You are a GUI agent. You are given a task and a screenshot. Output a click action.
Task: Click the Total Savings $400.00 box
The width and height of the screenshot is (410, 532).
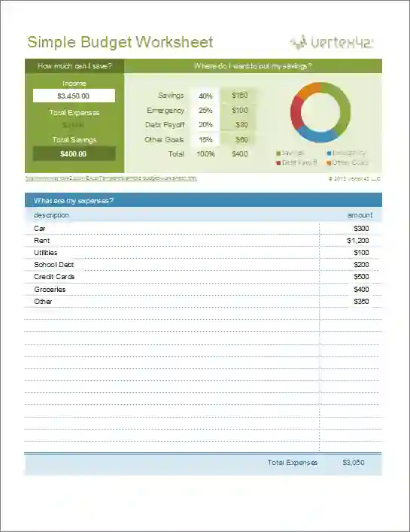click(74, 154)
